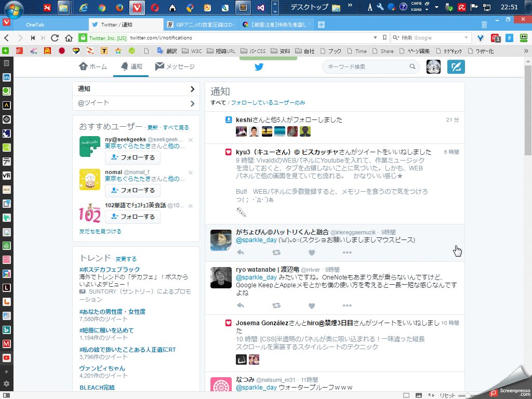Click the search magnifier in keyword search
The height and width of the screenshot is (399, 532).
pyautogui.click(x=412, y=66)
